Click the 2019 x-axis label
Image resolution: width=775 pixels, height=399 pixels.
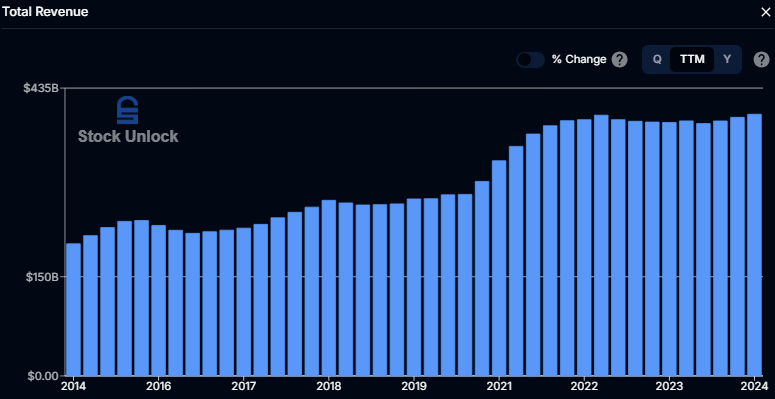414,386
